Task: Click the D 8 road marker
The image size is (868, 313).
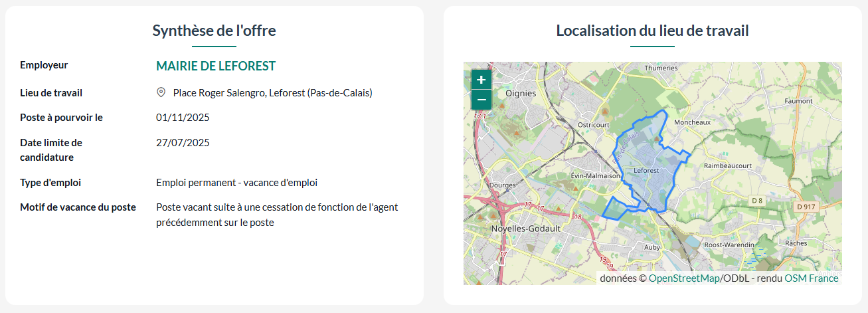Action: click(758, 200)
